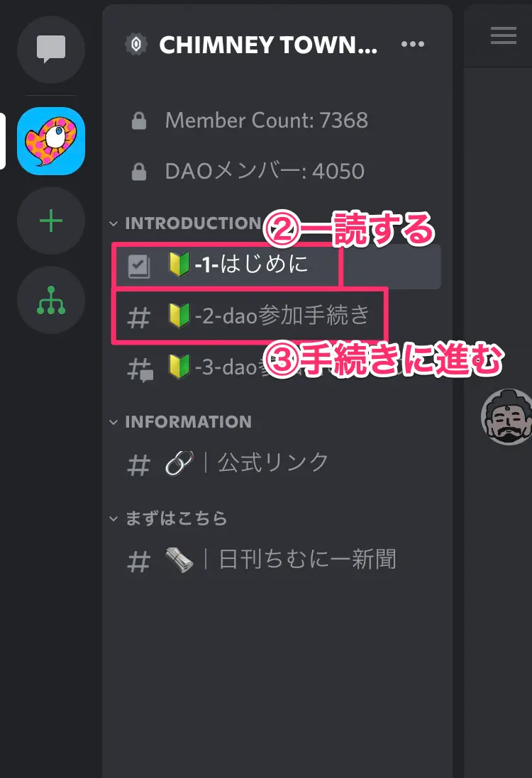
Task: Open direct messages speech bubble icon
Action: 51,49
